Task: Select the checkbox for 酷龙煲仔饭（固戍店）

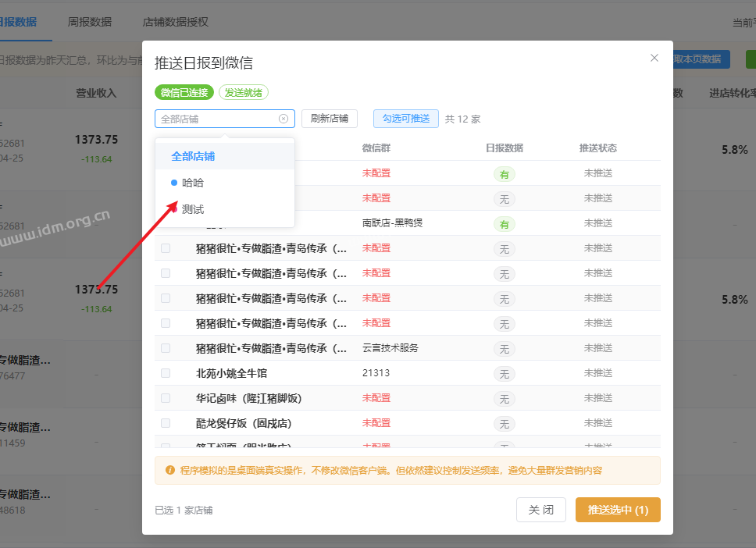Action: (166, 423)
